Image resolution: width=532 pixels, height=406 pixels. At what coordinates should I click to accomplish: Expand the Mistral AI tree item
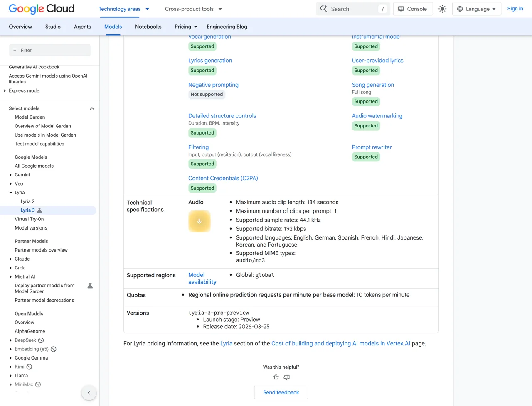[11, 277]
